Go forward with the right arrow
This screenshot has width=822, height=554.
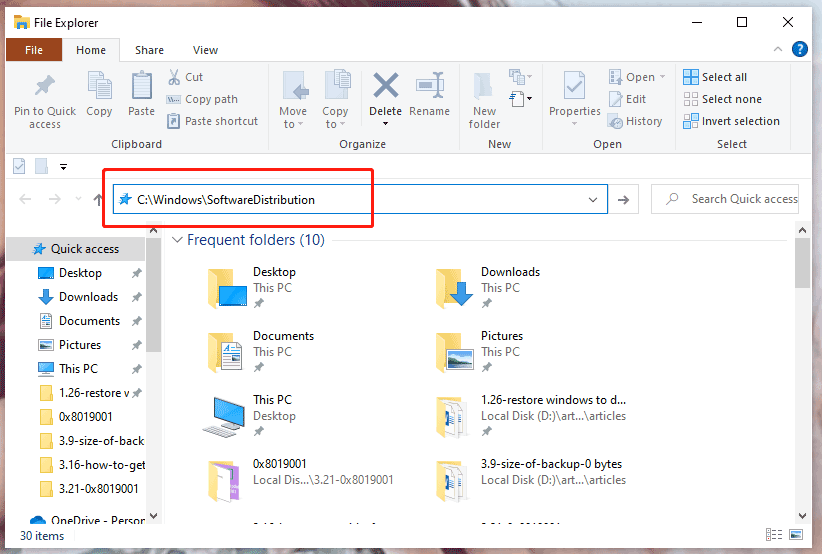click(55, 199)
